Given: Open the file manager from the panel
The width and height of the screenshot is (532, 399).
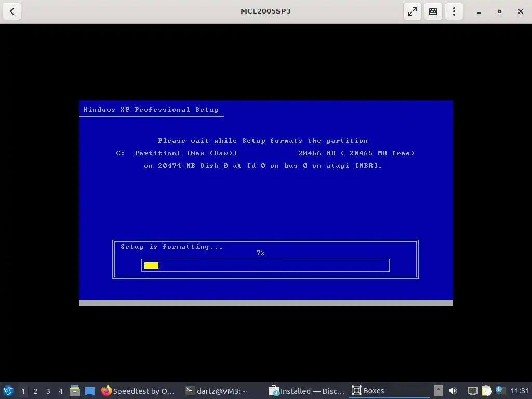Looking at the screenshot, I should [x=75, y=391].
